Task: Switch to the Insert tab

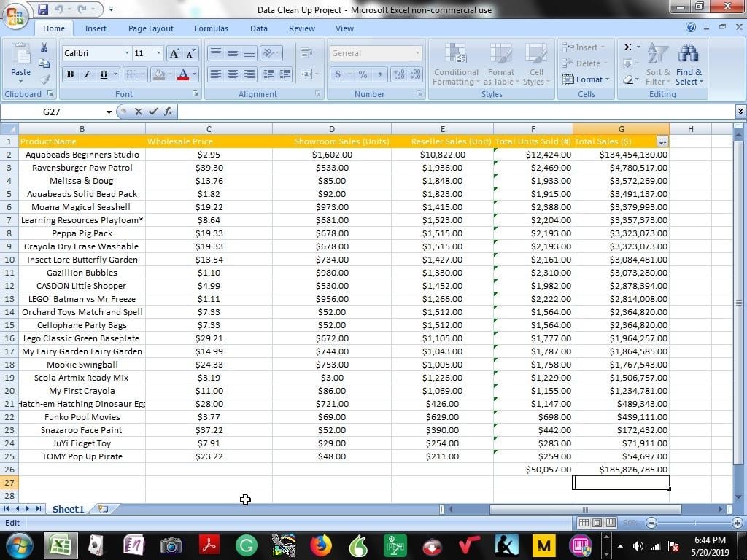Action: (x=96, y=28)
